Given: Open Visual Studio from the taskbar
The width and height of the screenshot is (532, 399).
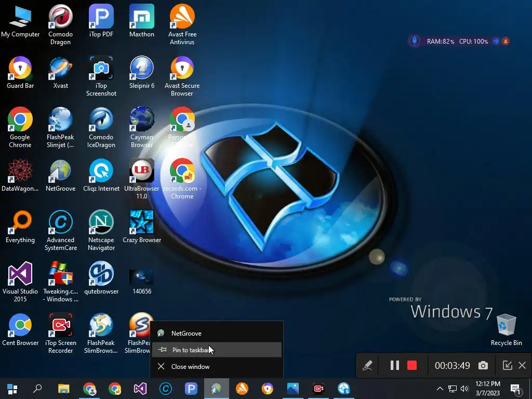Looking at the screenshot, I should [140, 389].
